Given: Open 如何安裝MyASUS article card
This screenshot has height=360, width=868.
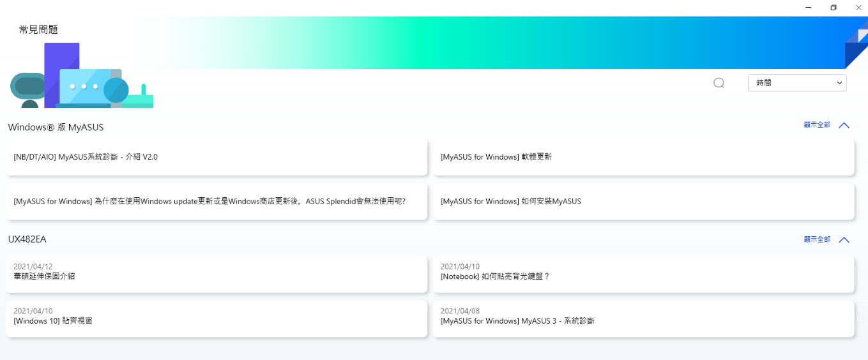Looking at the screenshot, I should [x=644, y=201].
